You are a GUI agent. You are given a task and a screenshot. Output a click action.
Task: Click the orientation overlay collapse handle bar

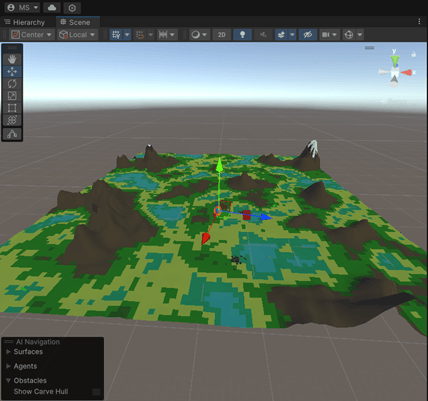[369, 48]
